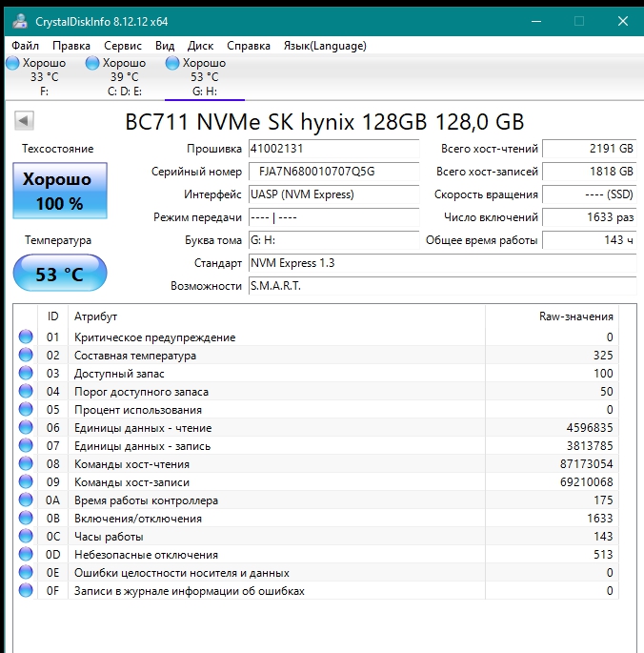644x653 pixels.
Task: Open the Язык(Language) menu
Action: pos(325,46)
